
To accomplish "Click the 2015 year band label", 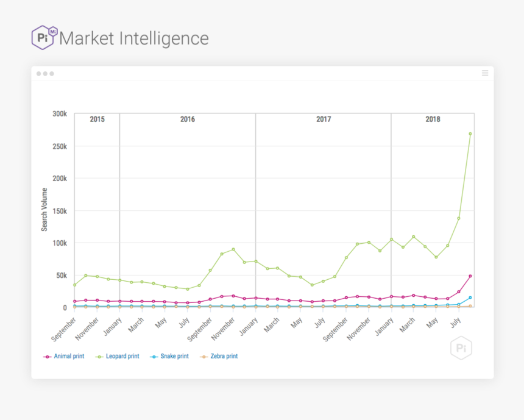I will coord(97,119).
